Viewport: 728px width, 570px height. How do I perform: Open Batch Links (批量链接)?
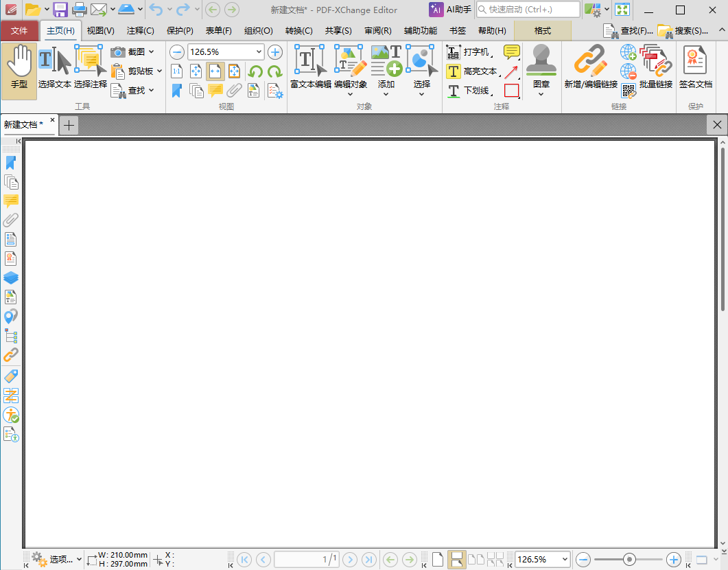pos(655,67)
